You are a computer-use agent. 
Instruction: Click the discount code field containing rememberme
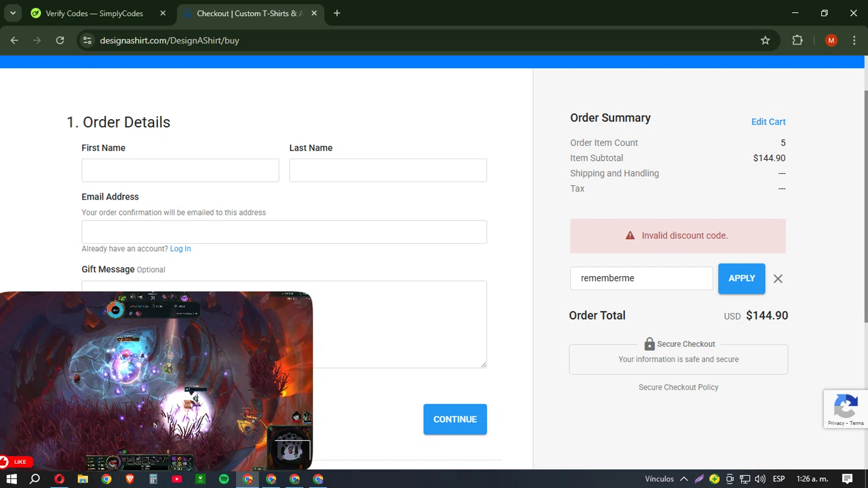pos(641,278)
